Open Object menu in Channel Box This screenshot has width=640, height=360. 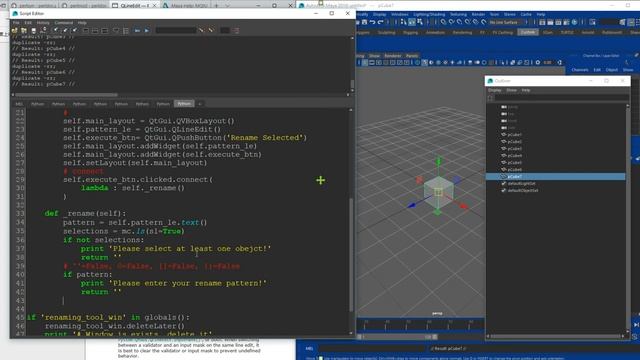tap(611, 70)
